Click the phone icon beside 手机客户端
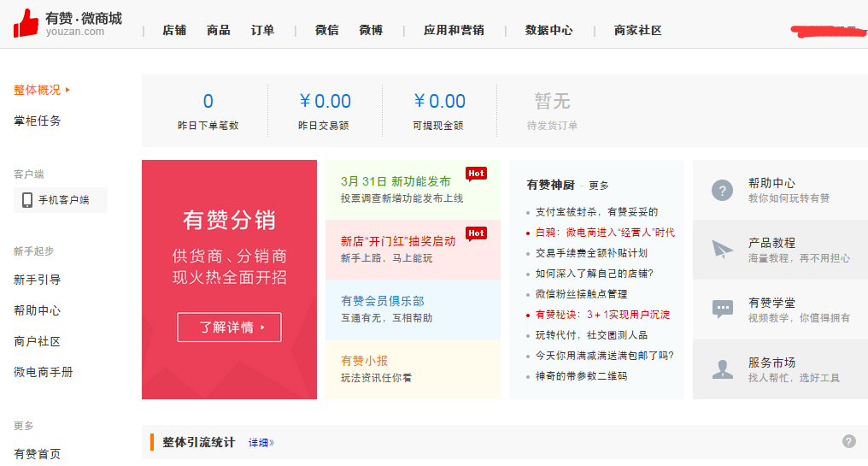 coord(26,200)
